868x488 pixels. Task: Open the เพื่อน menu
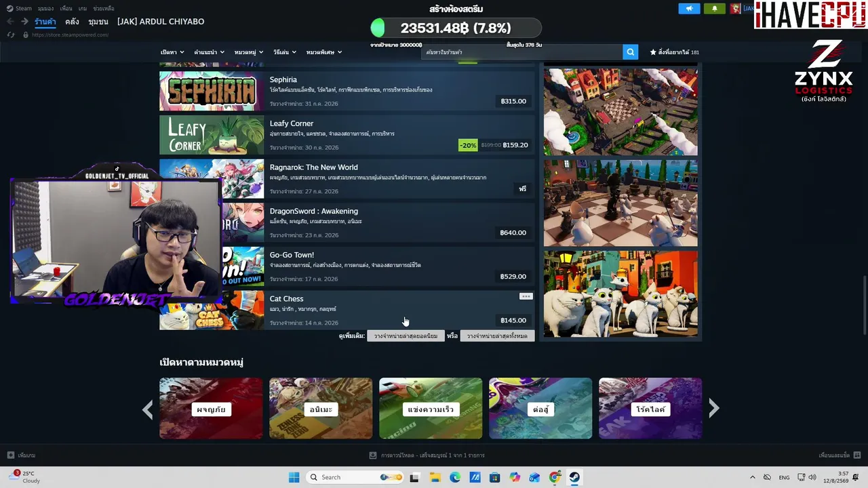click(66, 8)
